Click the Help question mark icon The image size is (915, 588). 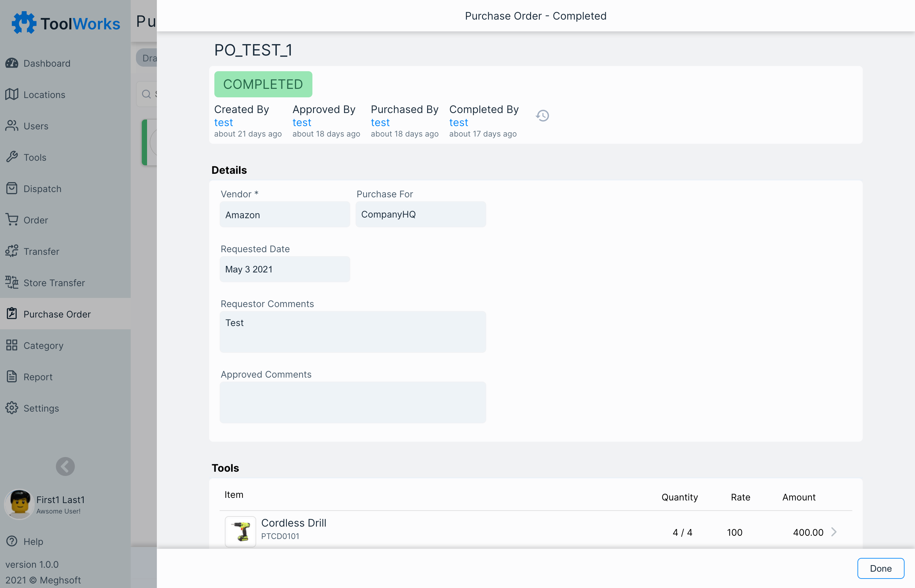point(12,541)
